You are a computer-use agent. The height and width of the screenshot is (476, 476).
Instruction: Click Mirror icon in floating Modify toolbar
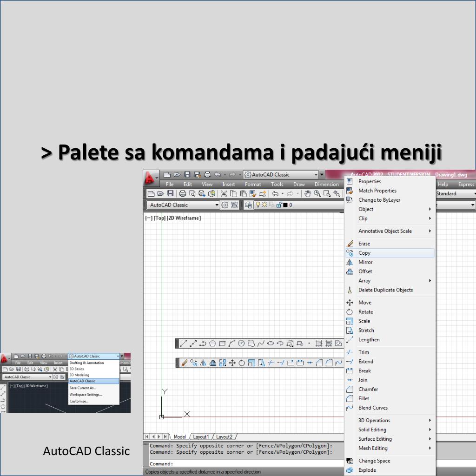pyautogui.click(x=203, y=363)
